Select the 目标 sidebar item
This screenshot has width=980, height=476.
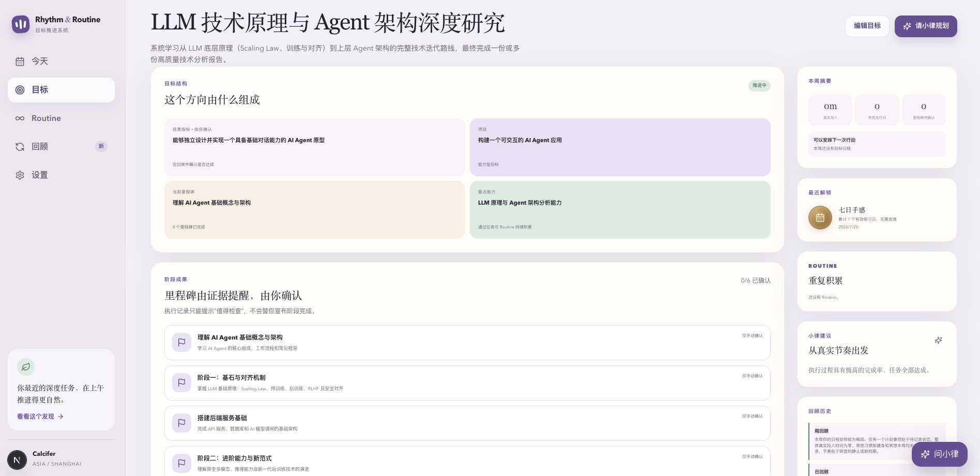coord(61,90)
